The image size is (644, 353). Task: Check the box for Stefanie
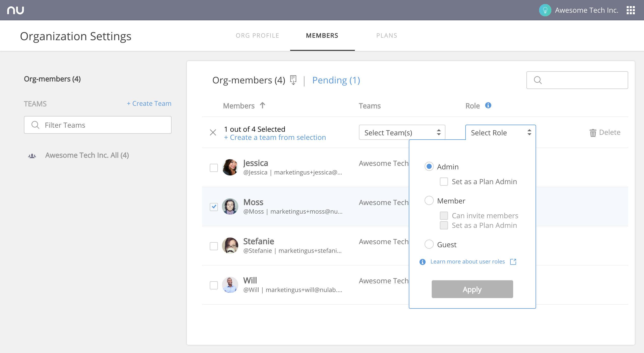click(214, 246)
